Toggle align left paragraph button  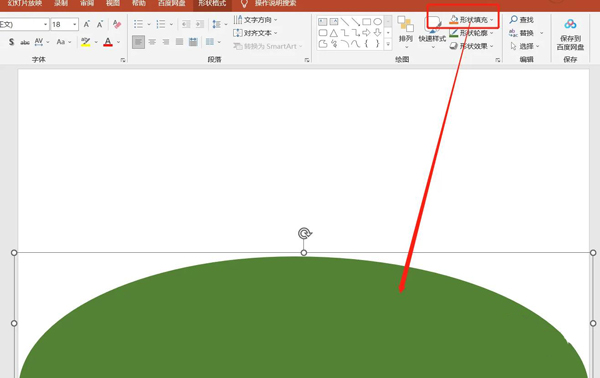point(139,42)
